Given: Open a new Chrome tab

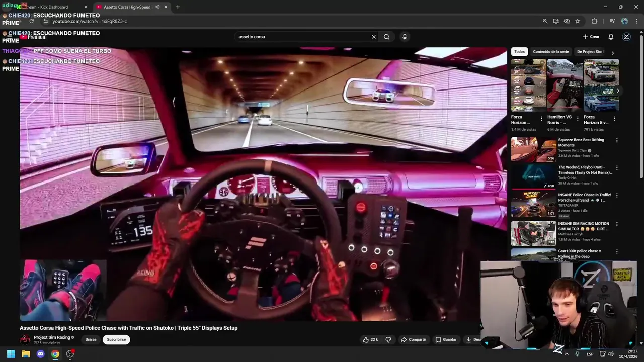Looking at the screenshot, I should click(178, 7).
